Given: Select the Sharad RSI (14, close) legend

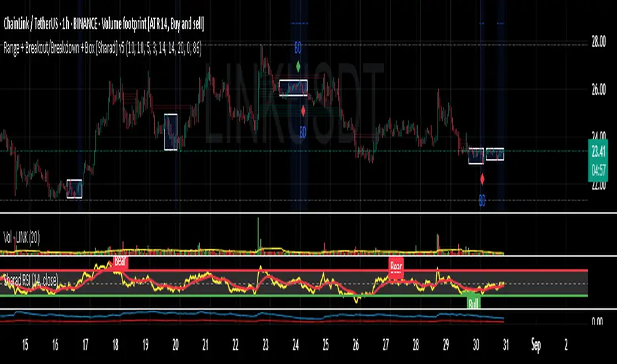Looking at the screenshot, I should pos(30,280).
